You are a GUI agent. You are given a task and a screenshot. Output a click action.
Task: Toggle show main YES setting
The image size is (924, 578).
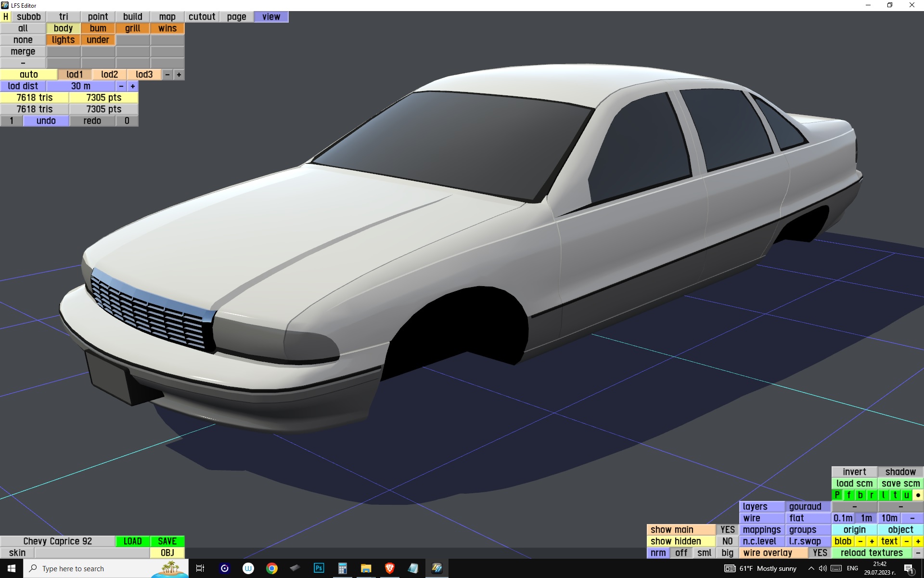coord(727,529)
